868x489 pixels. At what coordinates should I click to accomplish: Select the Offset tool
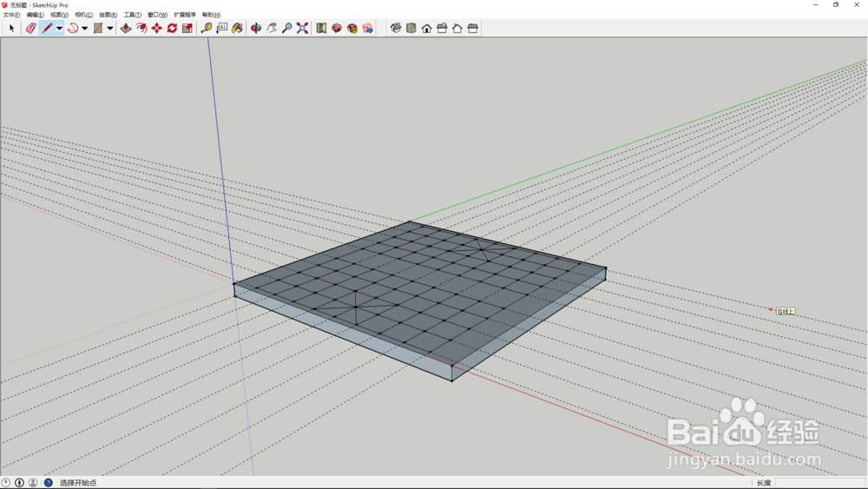click(141, 29)
